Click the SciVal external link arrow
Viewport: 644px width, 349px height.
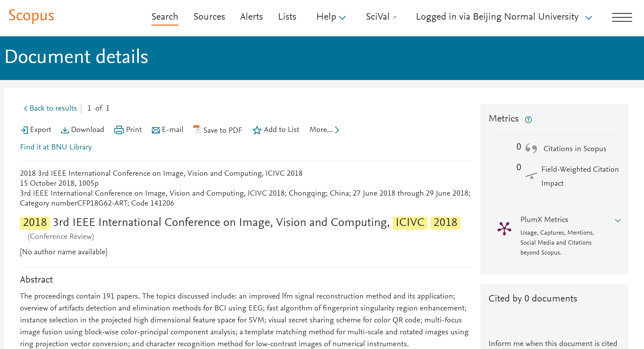point(394,17)
